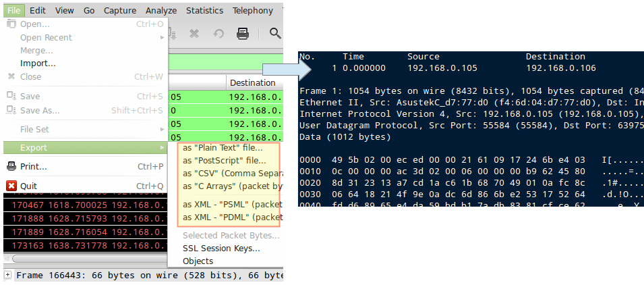Click the Print toolbar icon
The height and width of the screenshot is (285, 644).
pos(243,33)
